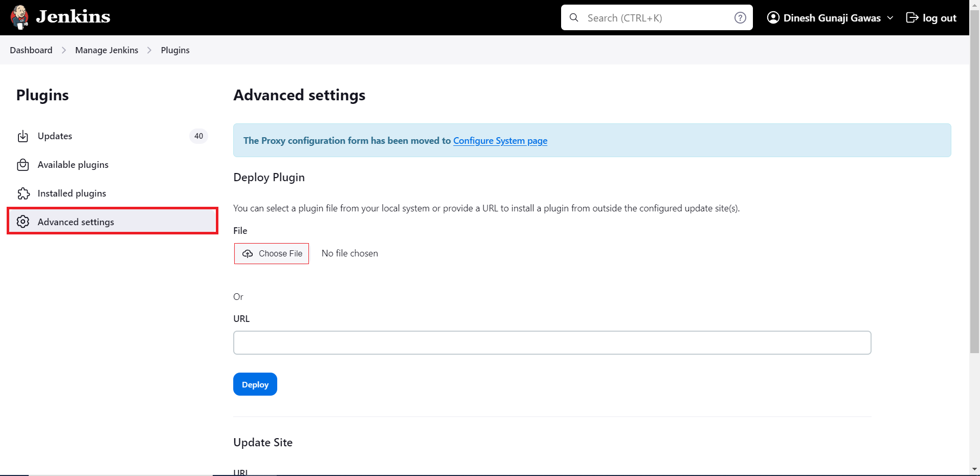Focus the Search (CTRL+K) field
980x476 pixels.
[x=657, y=17]
